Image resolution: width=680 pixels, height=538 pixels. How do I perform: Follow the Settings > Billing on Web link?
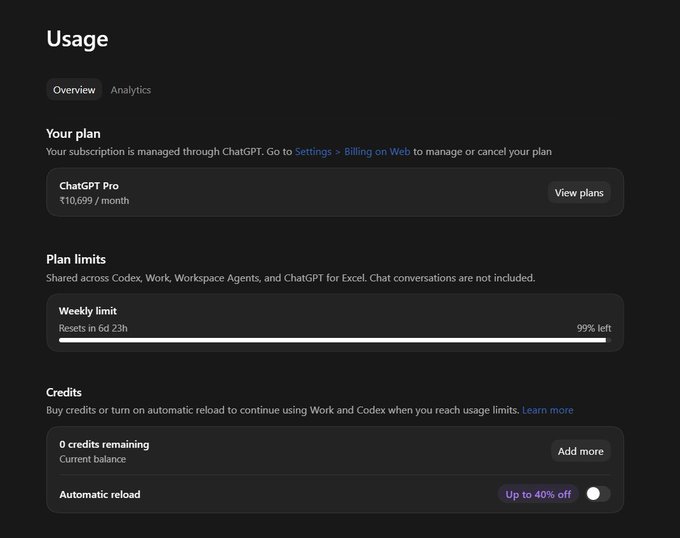click(352, 152)
